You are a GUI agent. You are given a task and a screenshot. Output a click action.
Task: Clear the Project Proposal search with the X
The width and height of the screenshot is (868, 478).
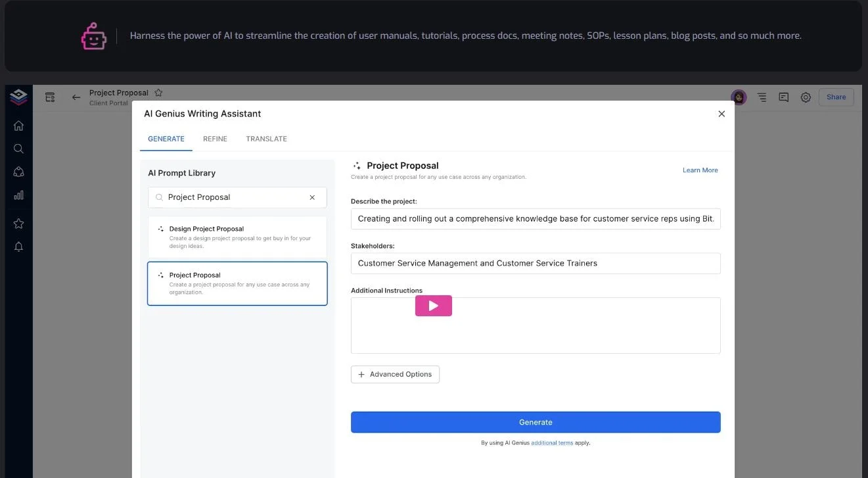(x=312, y=197)
